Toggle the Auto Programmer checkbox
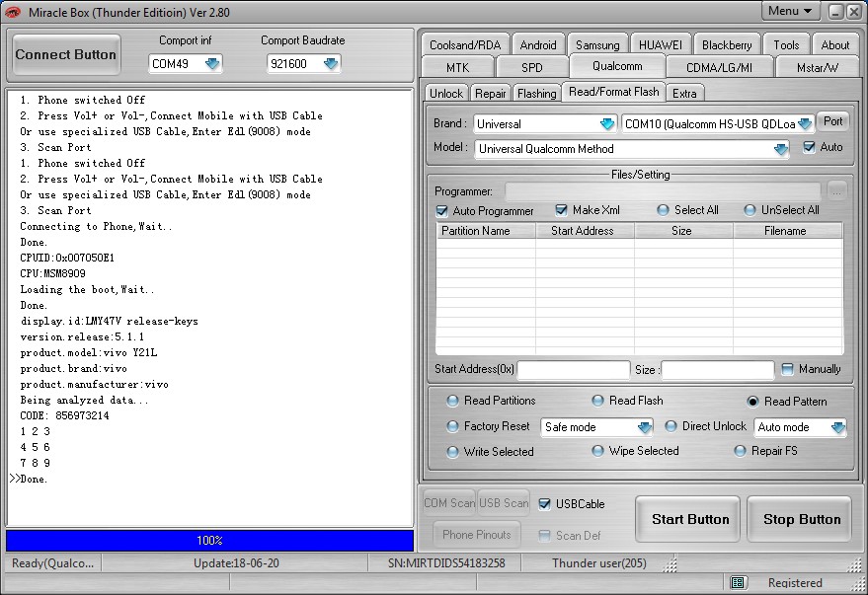Screen dimensions: 868x595 click(441, 211)
